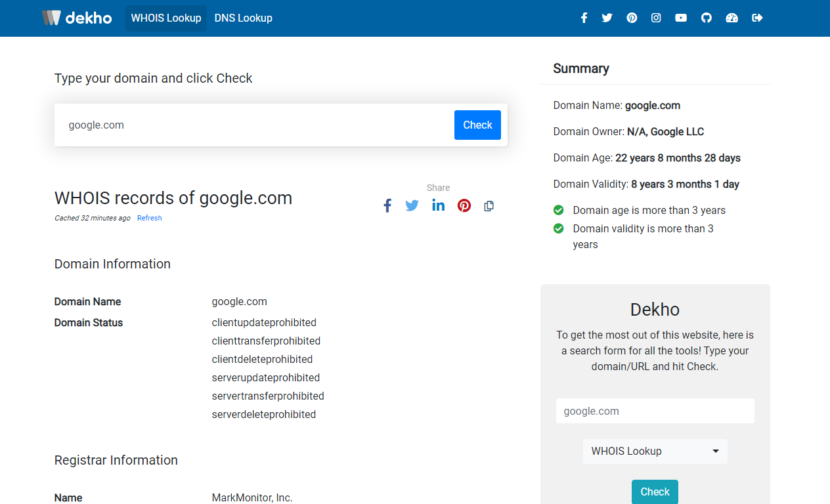
Task: Focus the Dekho panel domain/URL input
Action: pyautogui.click(x=655, y=411)
